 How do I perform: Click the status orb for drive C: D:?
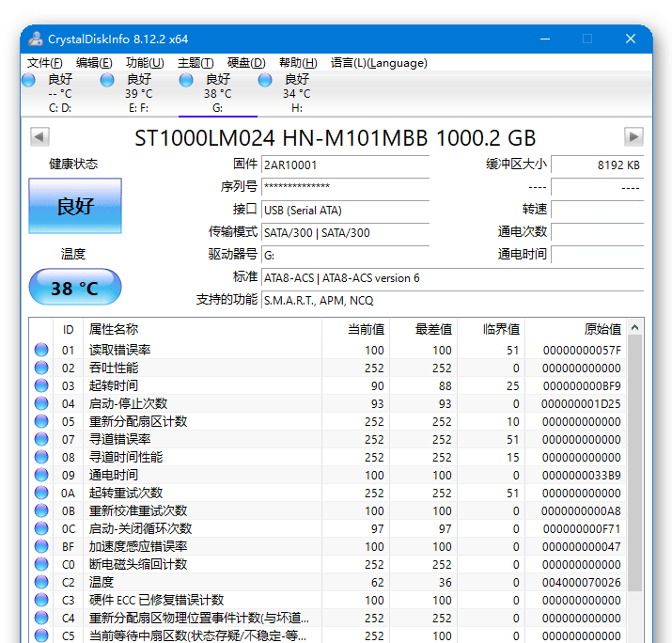click(x=28, y=80)
